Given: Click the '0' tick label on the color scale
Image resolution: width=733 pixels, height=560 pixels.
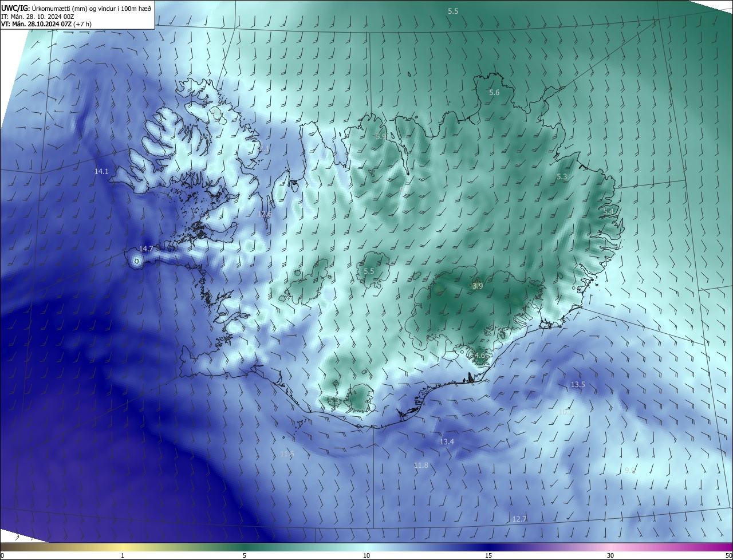Looking at the screenshot, I should (2, 555).
